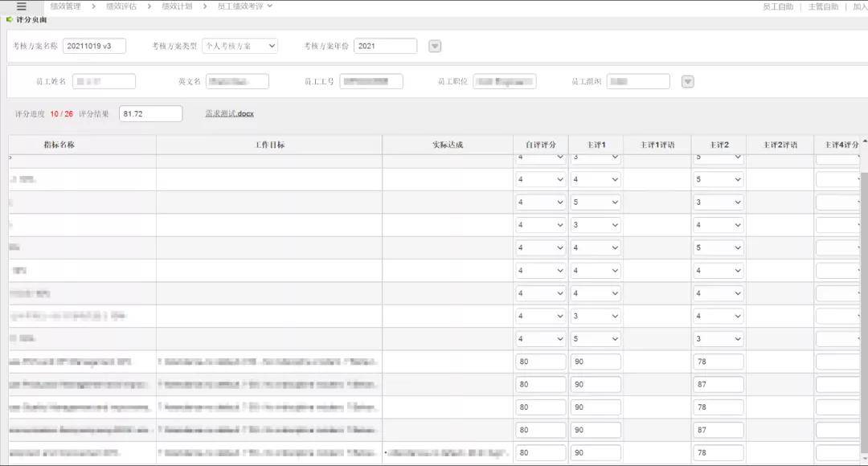The width and height of the screenshot is (868, 466).
Task: Click the 考核方案年份 field showing 2021
Action: pos(385,46)
